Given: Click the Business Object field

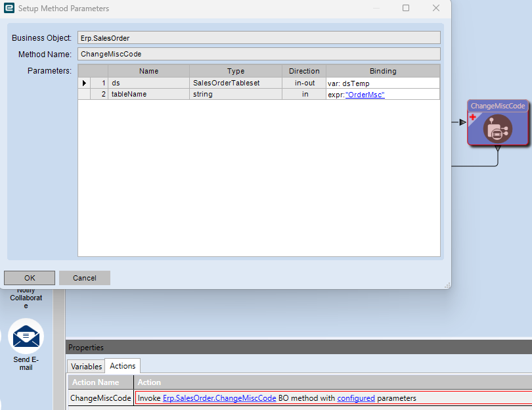Looking at the screenshot, I should point(259,37).
